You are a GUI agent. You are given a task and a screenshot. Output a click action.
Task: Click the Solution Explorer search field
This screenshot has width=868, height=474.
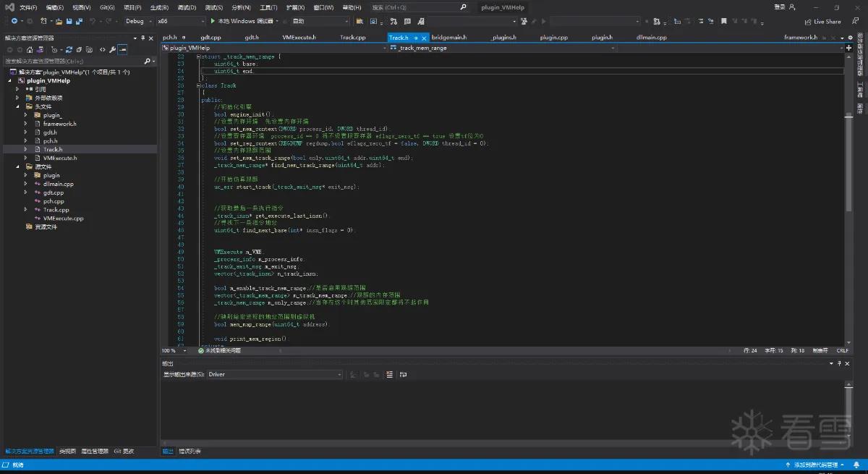coord(78,62)
